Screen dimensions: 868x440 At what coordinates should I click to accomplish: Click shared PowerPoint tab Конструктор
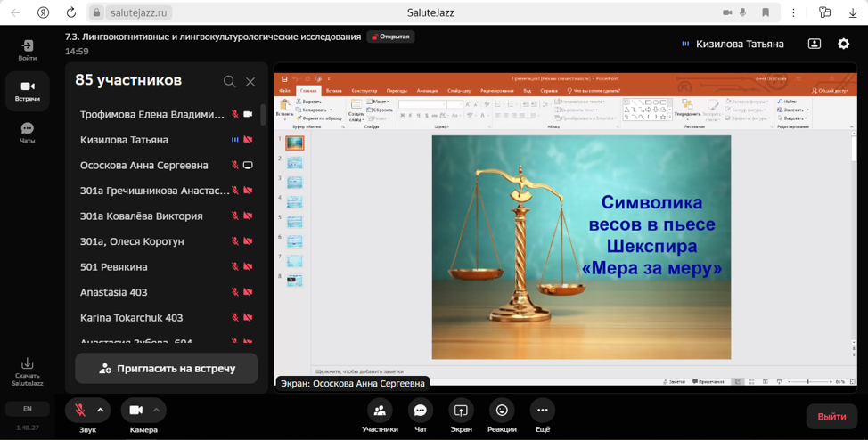click(364, 91)
